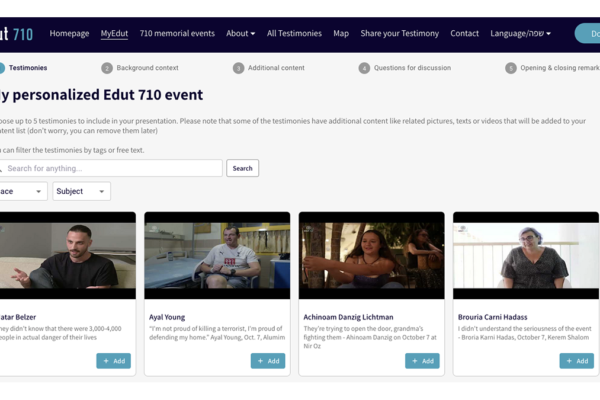
Task: Click the Brouria Carni Hadass title
Action: pyautogui.click(x=492, y=317)
